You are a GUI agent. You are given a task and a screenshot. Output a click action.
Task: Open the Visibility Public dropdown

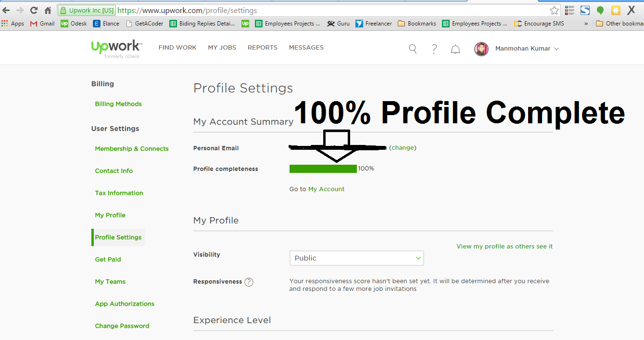click(356, 258)
